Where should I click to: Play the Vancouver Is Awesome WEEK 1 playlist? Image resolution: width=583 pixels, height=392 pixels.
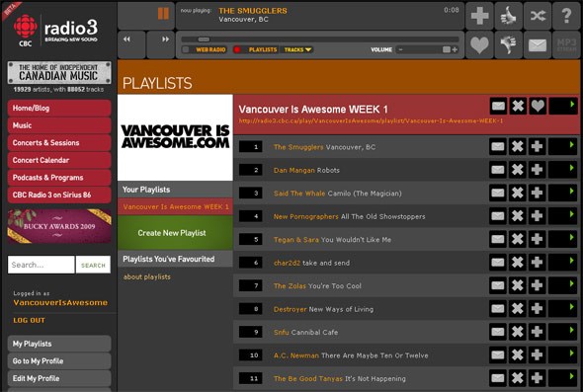(x=563, y=107)
